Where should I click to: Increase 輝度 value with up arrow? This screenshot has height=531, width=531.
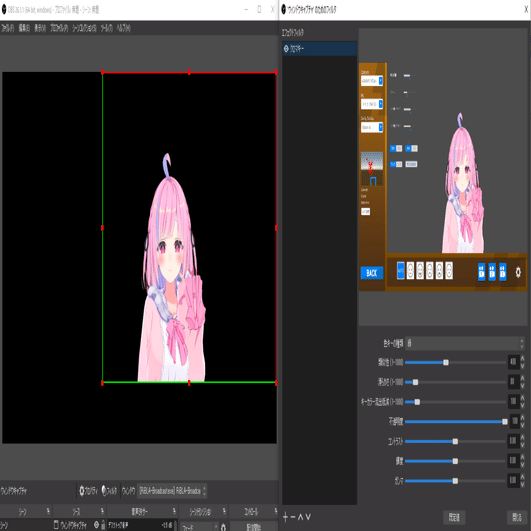tap(523, 457)
